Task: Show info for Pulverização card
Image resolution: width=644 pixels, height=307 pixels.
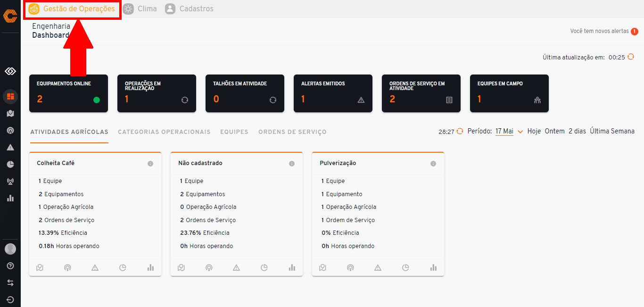Action: click(x=433, y=164)
